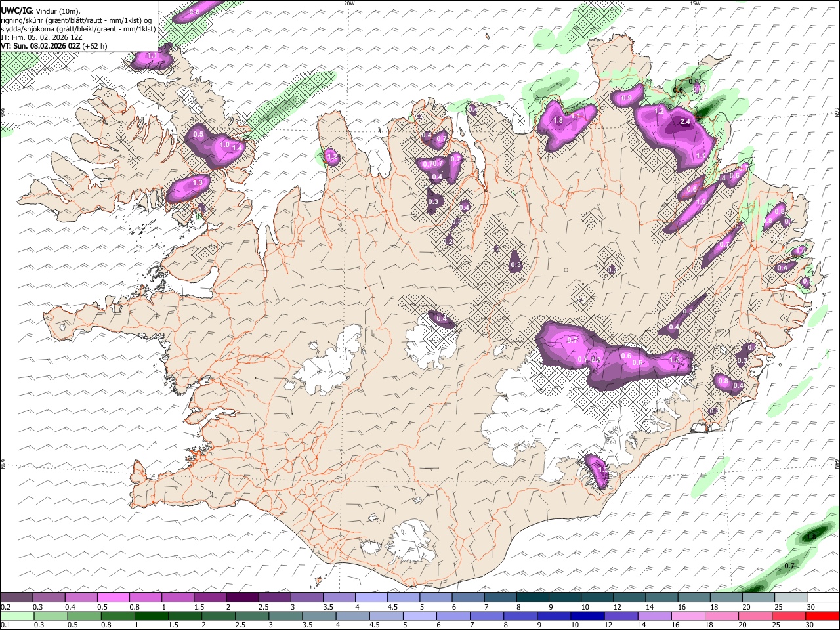Select the dark teal 8–9 snow legend swatch

pyautogui.click(x=532, y=597)
